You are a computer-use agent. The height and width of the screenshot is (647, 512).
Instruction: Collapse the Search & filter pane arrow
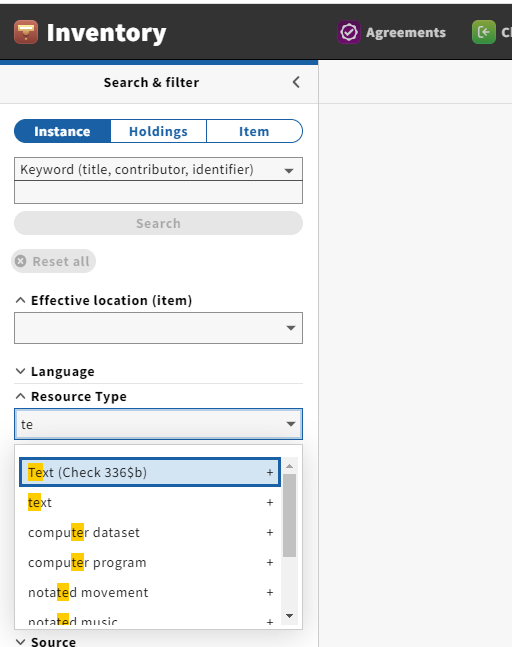296,82
